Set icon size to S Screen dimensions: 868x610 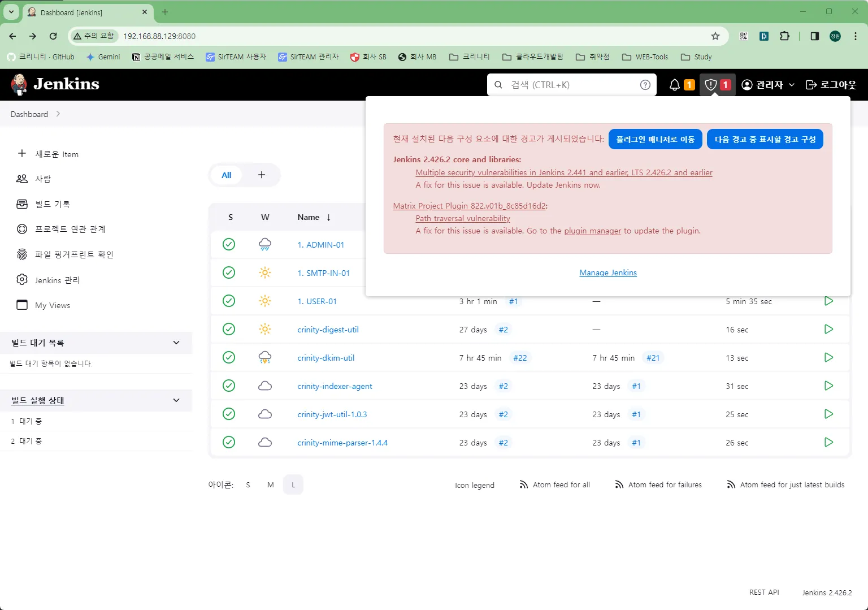pyautogui.click(x=248, y=484)
